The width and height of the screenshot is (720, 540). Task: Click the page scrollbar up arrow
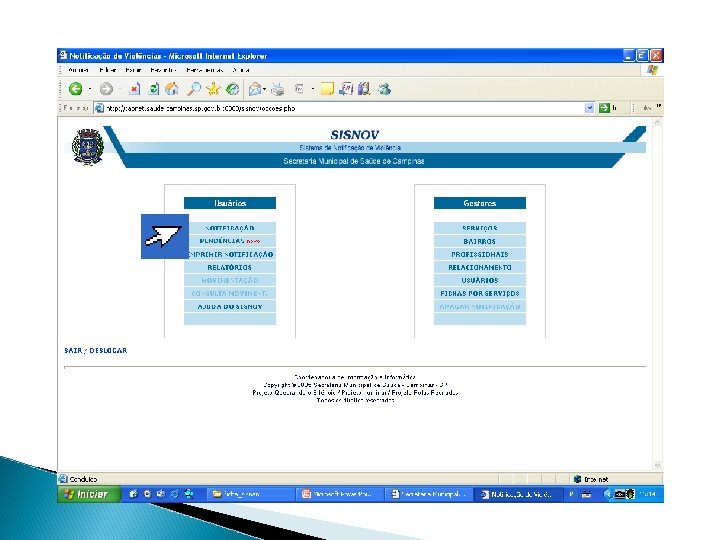point(657,122)
